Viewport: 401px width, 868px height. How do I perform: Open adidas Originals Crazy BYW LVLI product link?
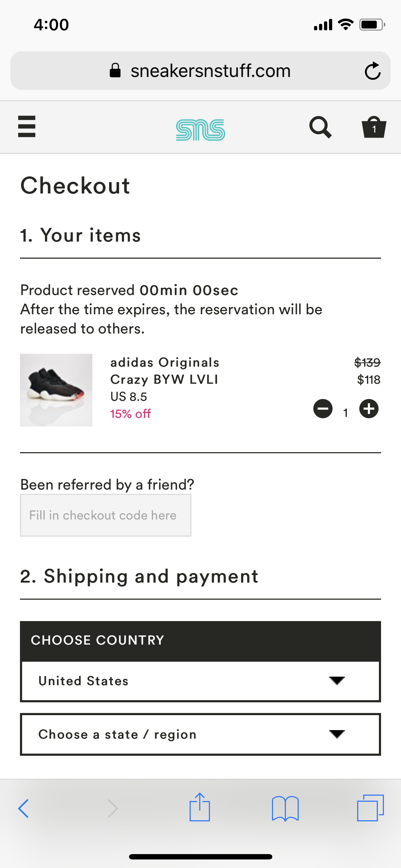(164, 371)
